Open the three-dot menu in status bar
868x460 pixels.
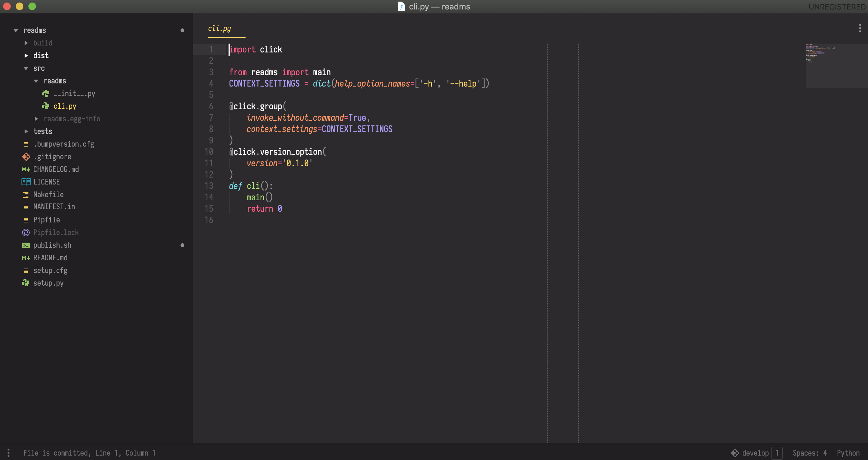point(9,453)
